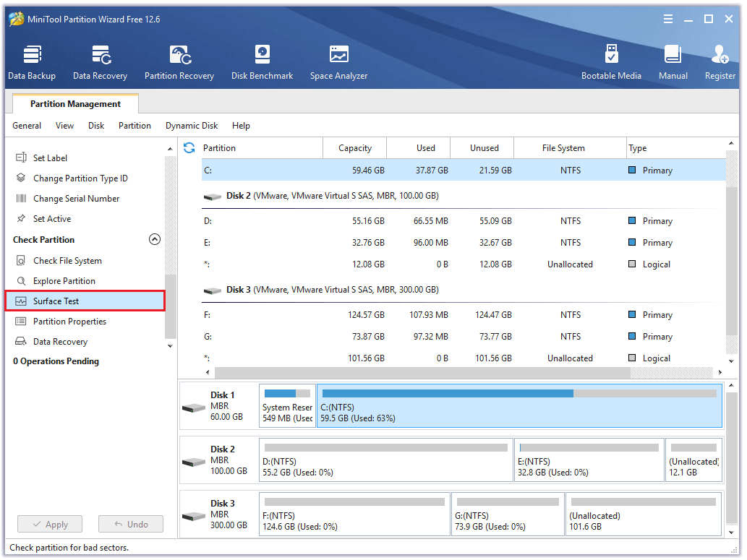Viewport: 747px width, 560px height.
Task: Select the F:(NTFS) block in disk map
Action: pyautogui.click(x=354, y=514)
